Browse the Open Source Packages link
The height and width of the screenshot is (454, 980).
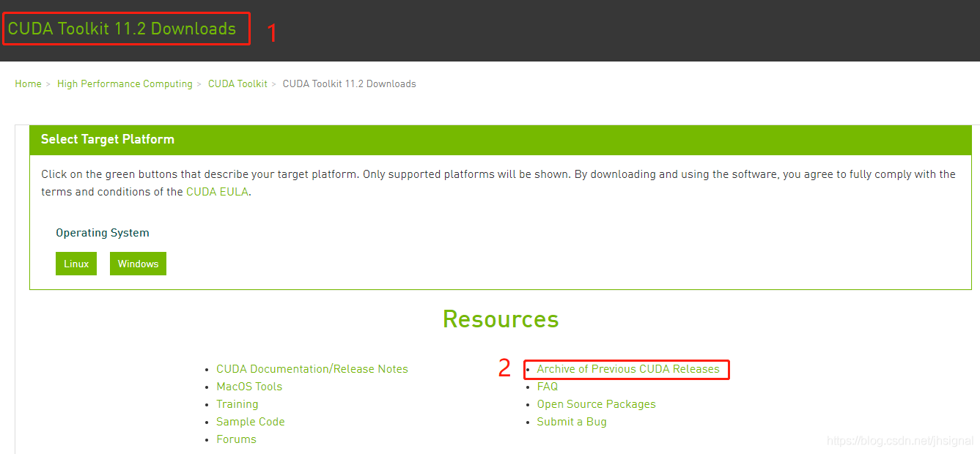pos(596,404)
